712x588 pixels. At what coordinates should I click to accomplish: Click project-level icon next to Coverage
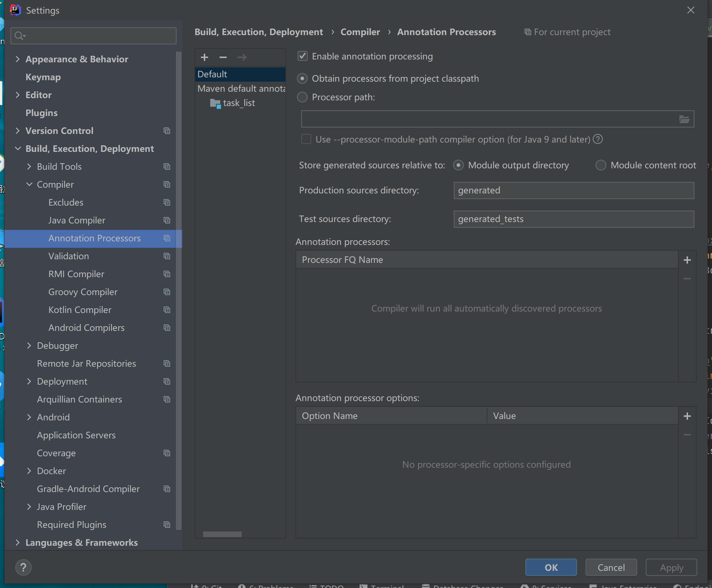[167, 453]
